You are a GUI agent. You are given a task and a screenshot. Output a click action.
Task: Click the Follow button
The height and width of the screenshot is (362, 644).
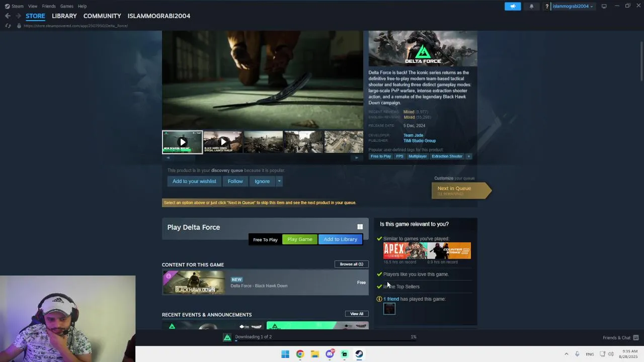(x=235, y=181)
